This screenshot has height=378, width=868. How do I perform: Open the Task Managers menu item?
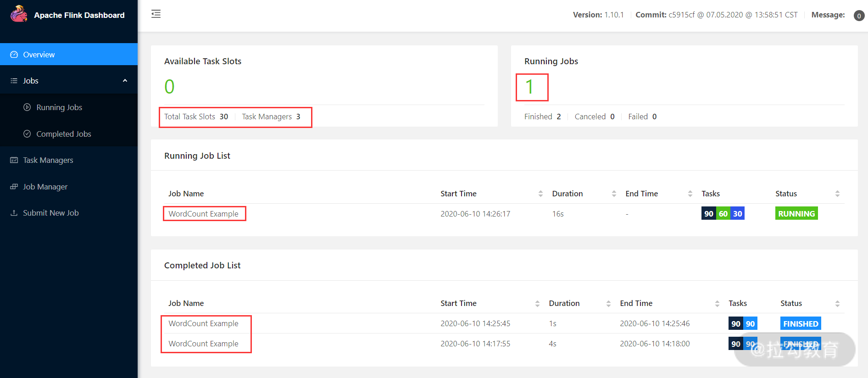pos(48,160)
